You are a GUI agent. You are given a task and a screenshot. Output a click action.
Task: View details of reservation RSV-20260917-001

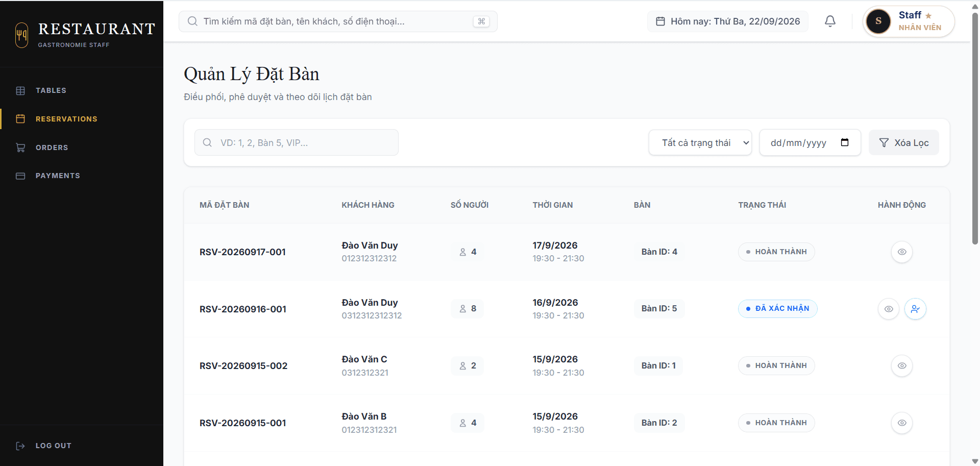902,252
